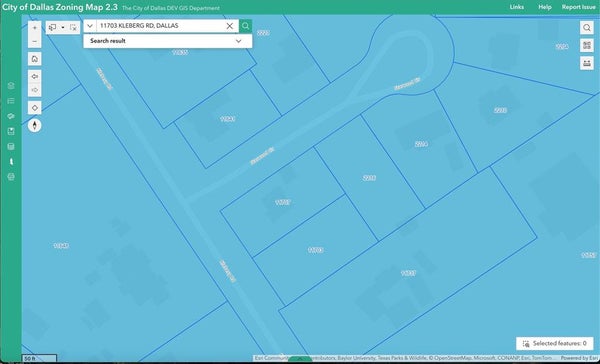Screen dimensions: 600x364
Task: Open the Help menu
Action: (545, 7)
